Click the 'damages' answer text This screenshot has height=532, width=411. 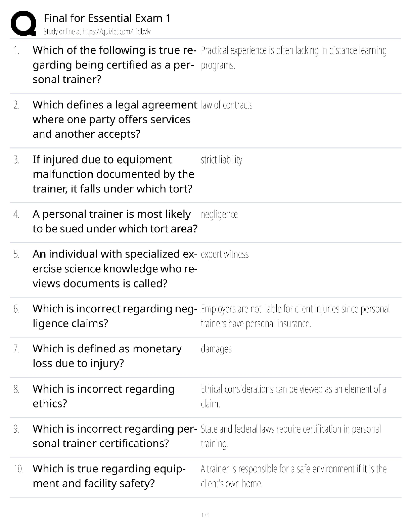[216, 349]
